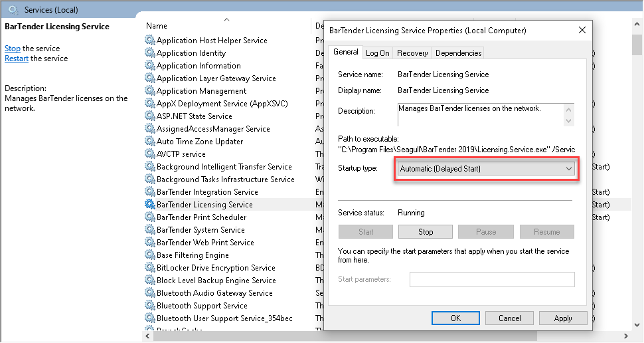Click the gear icon beside Base Filtering Engine
644x343 pixels.
[x=149, y=255]
